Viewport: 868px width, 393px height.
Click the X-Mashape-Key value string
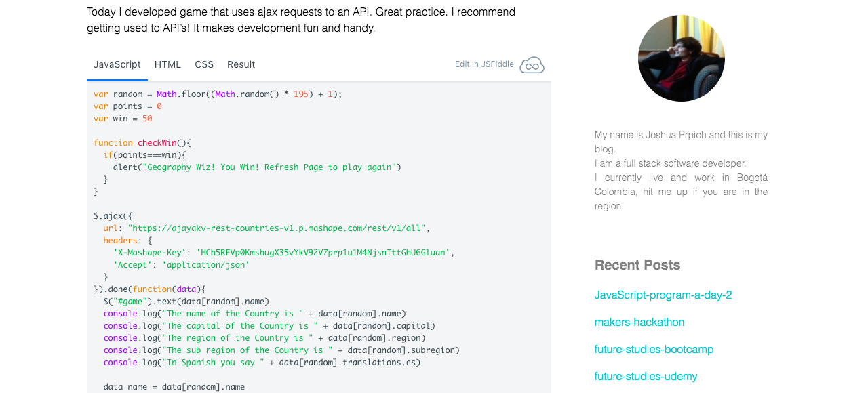323,253
